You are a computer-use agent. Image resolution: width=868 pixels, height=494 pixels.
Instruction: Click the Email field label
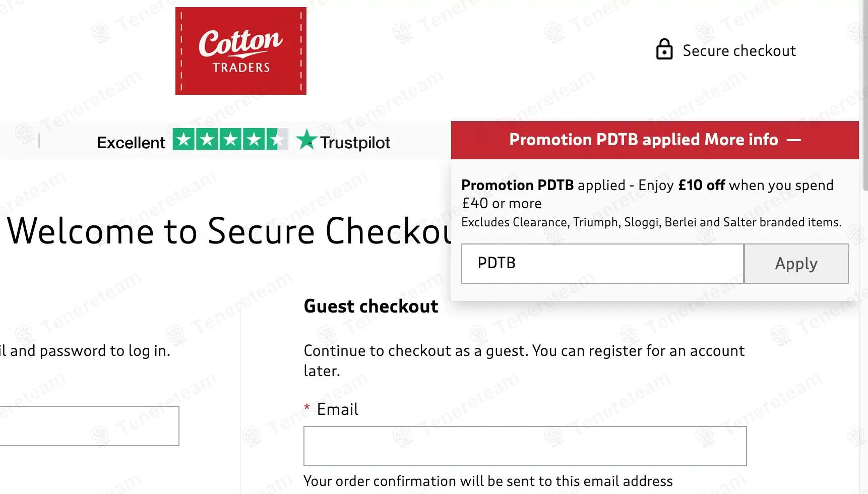click(x=337, y=409)
